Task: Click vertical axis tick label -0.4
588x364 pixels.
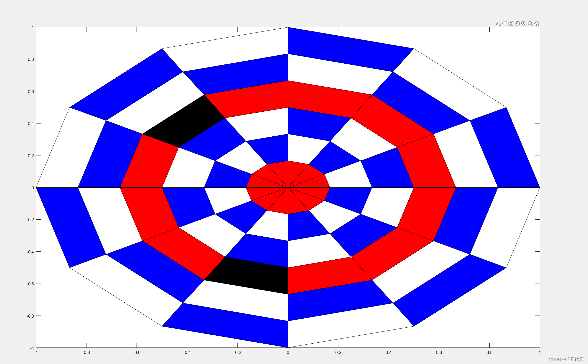Action: 30,252
